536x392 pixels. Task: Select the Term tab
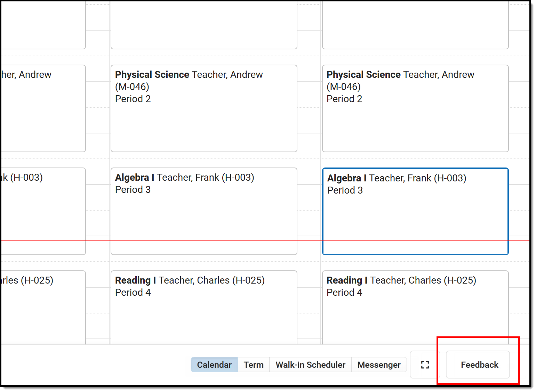click(254, 365)
